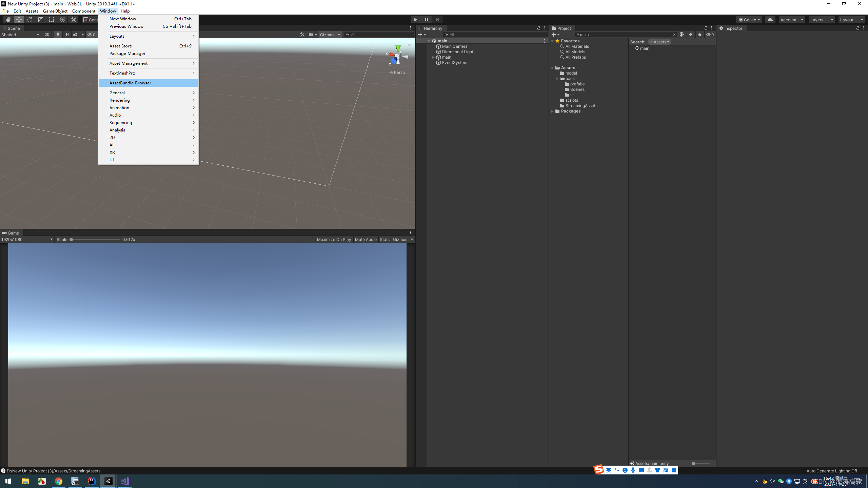
Task: Collapse the pack folder in Project
Action: 557,79
